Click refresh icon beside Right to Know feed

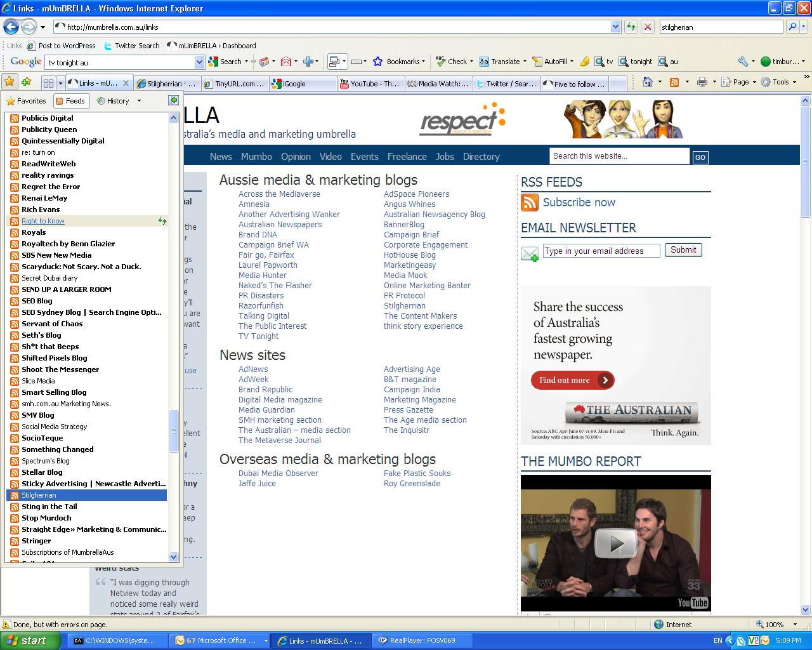pyautogui.click(x=162, y=221)
